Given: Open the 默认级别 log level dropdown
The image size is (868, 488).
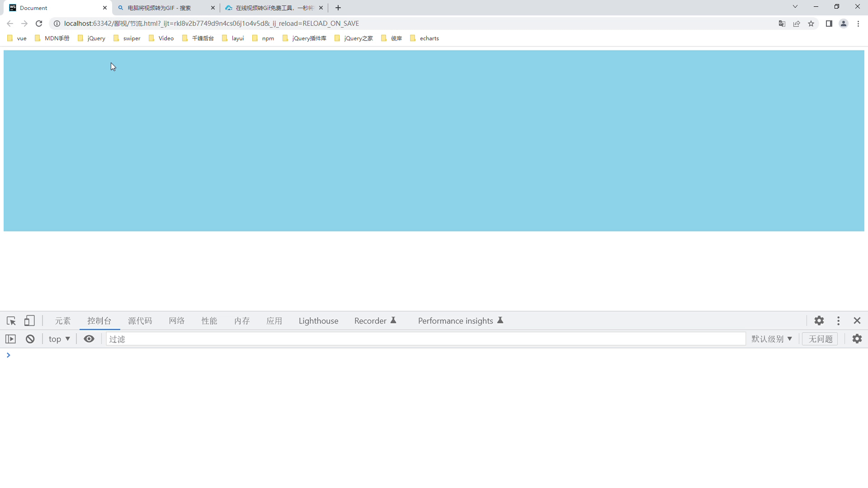Looking at the screenshot, I should [772, 339].
